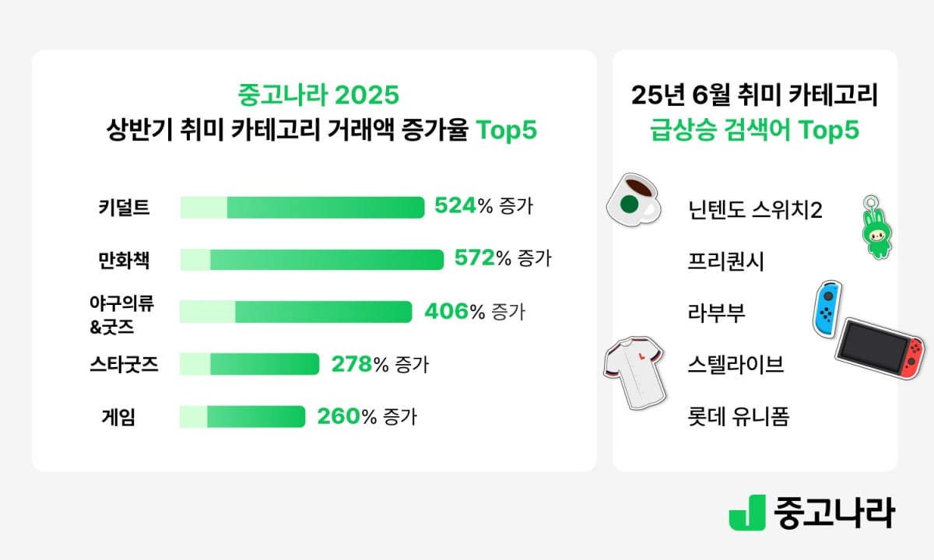Click the 급상승 검색어 Top5 heading

click(754, 131)
